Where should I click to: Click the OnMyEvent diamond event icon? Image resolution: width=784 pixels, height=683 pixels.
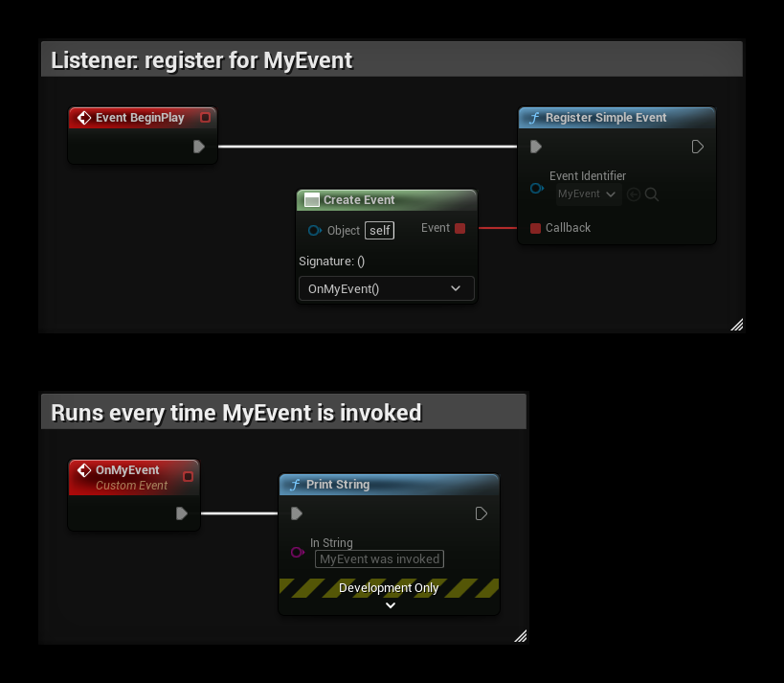click(x=84, y=470)
